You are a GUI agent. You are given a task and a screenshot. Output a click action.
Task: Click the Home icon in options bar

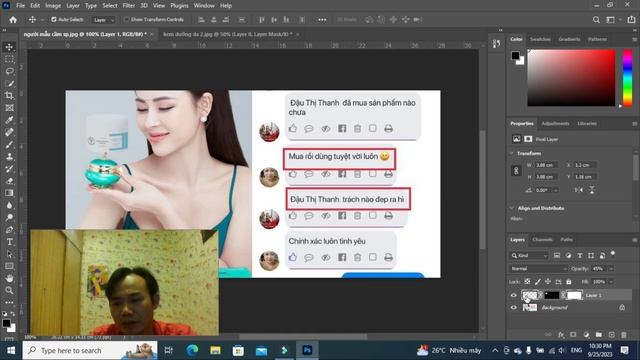click(x=13, y=20)
